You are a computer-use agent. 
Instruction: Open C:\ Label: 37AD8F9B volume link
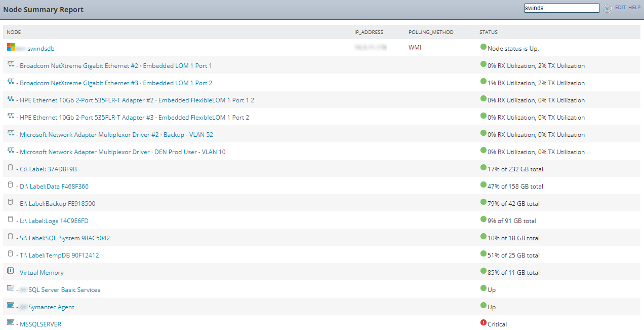point(48,169)
